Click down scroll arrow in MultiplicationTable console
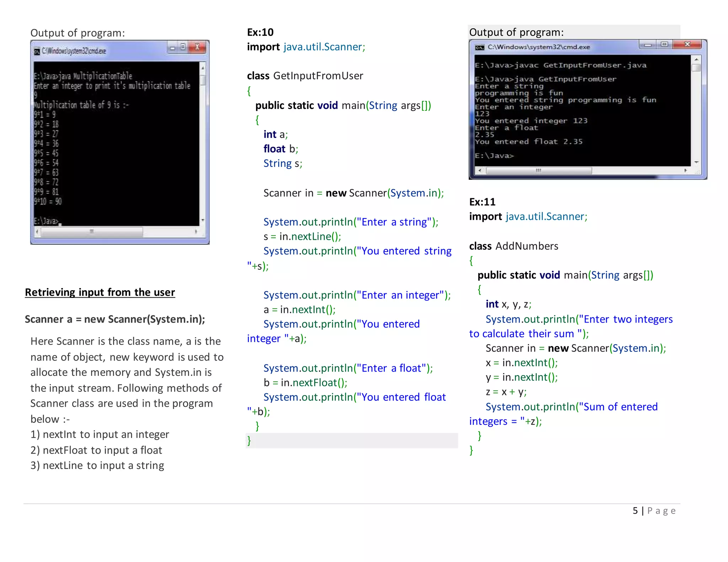728x562 pixels. pos(203,220)
